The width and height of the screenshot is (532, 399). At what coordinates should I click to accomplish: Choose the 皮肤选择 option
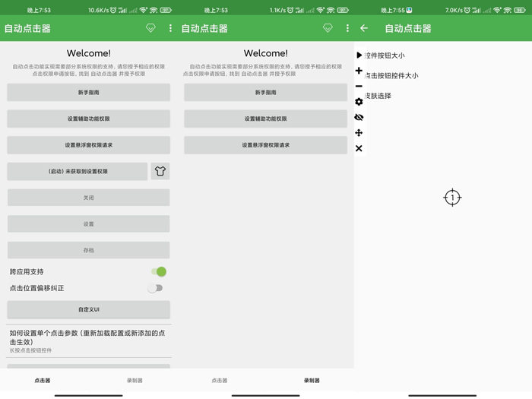click(378, 96)
